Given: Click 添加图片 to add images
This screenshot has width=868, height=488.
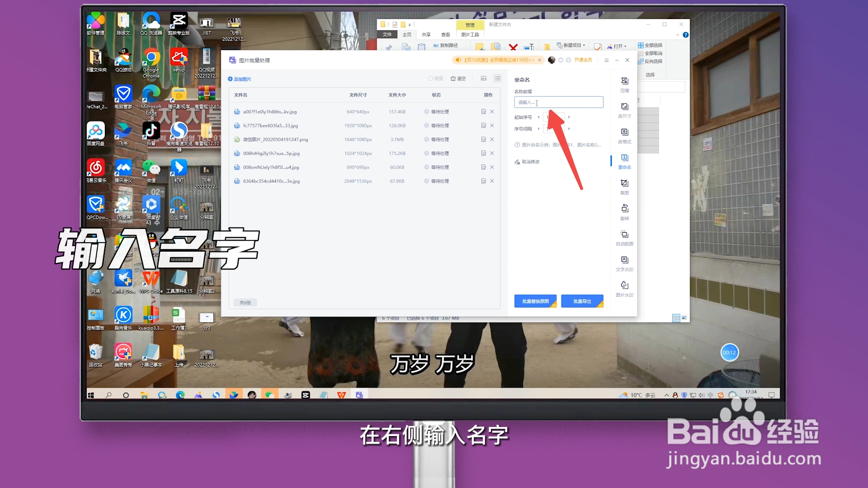Looking at the screenshot, I should point(240,79).
